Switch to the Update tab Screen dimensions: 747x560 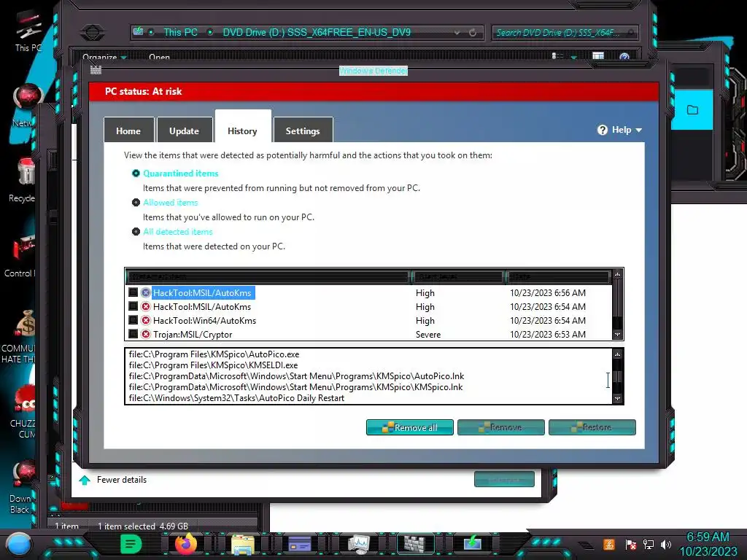click(x=185, y=130)
